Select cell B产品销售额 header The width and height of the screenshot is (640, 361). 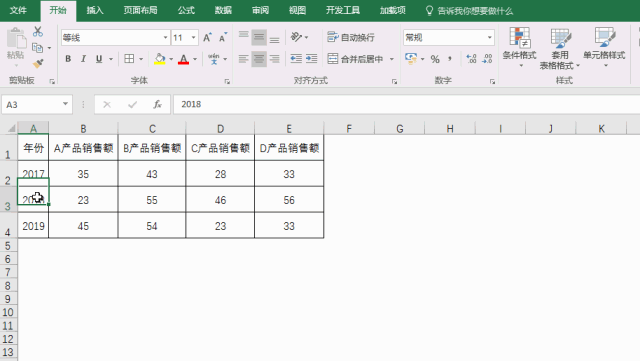tap(152, 148)
